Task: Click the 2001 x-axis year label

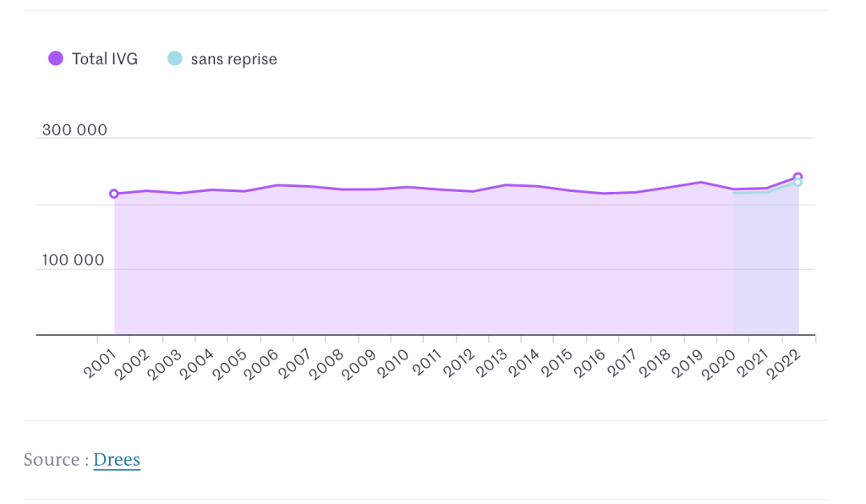Action: [x=99, y=365]
